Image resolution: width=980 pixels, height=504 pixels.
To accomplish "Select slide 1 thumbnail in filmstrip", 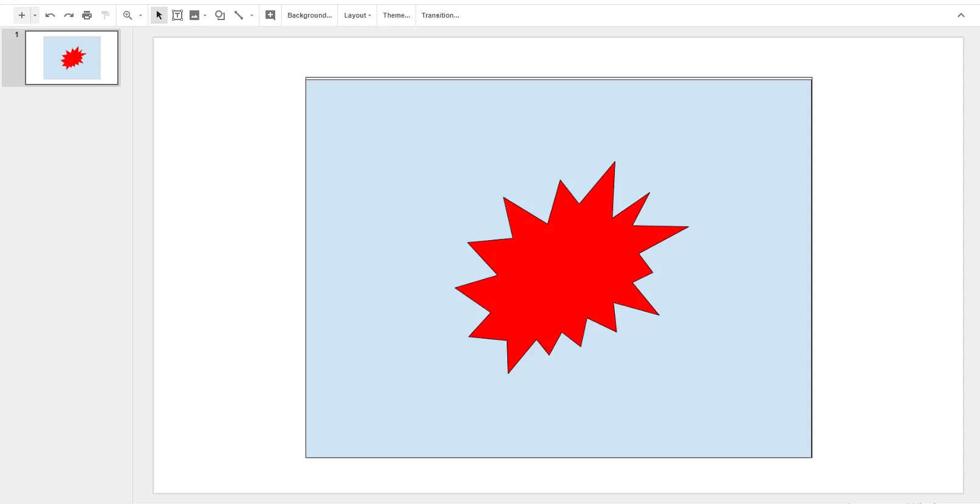I will tap(72, 58).
